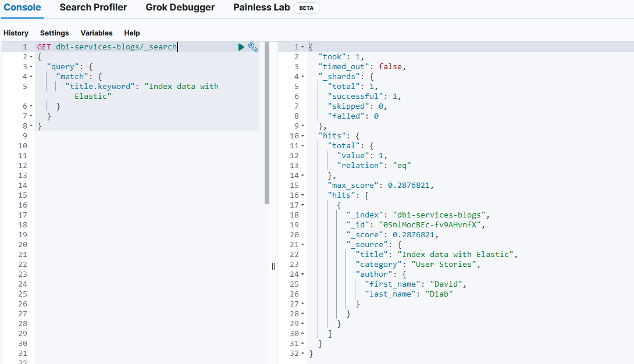Select the Console tab

23,8
